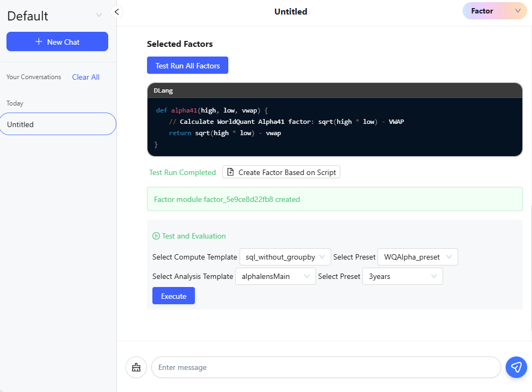Select the Untitled conversation in sidebar

58,124
